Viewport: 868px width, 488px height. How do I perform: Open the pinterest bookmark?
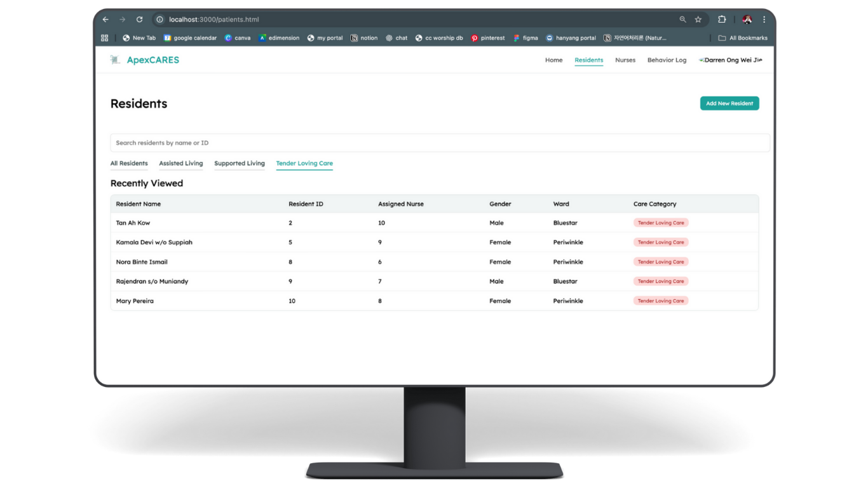pyautogui.click(x=487, y=38)
